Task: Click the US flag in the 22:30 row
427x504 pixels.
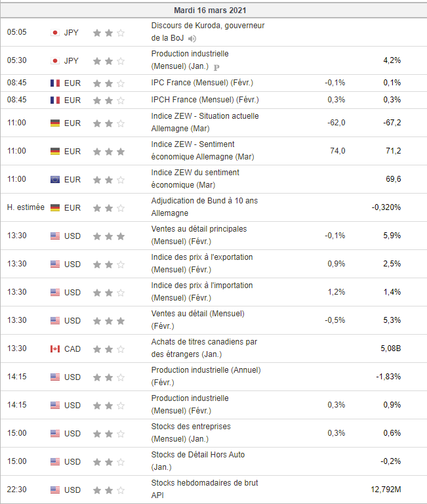Action: click(x=55, y=490)
